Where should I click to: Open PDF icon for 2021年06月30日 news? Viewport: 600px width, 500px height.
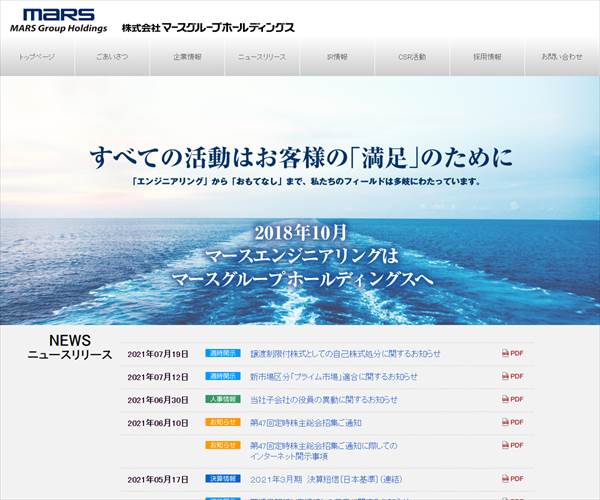point(512,399)
